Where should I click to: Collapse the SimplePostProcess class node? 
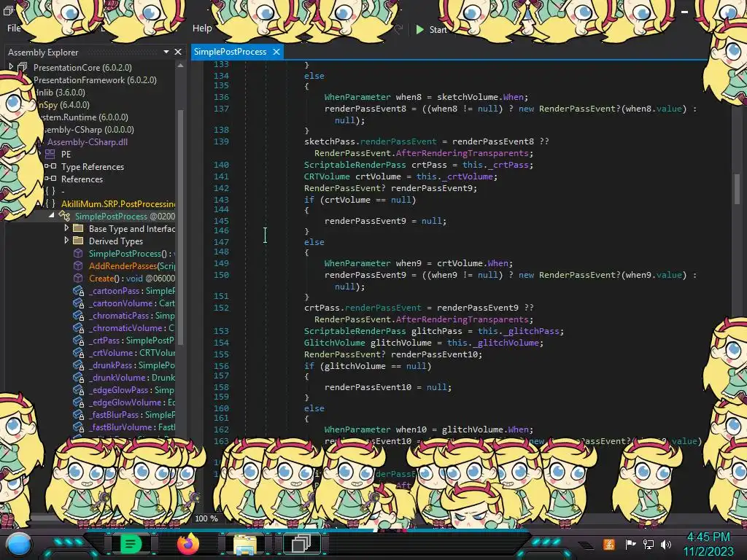tap(51, 216)
